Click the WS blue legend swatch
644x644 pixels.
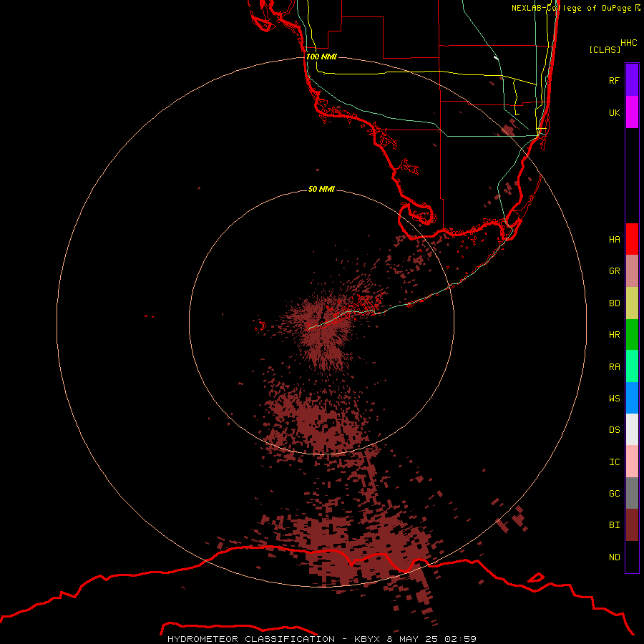pos(632,398)
